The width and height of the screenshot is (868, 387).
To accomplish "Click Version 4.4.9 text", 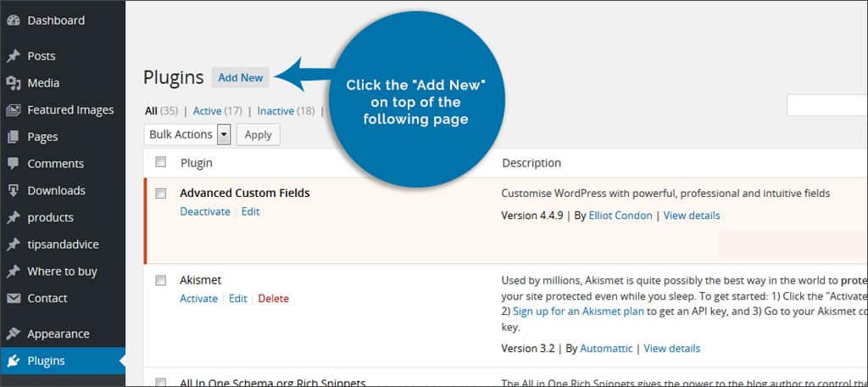I will coord(531,216).
